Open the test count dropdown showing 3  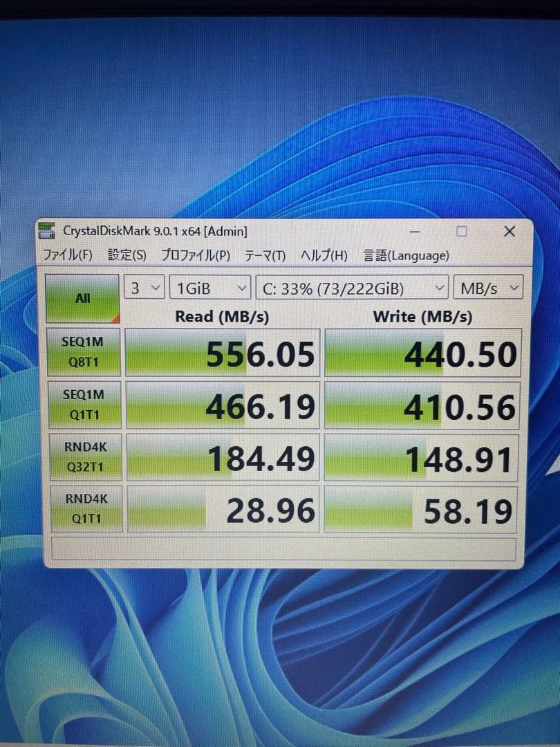pos(144,288)
